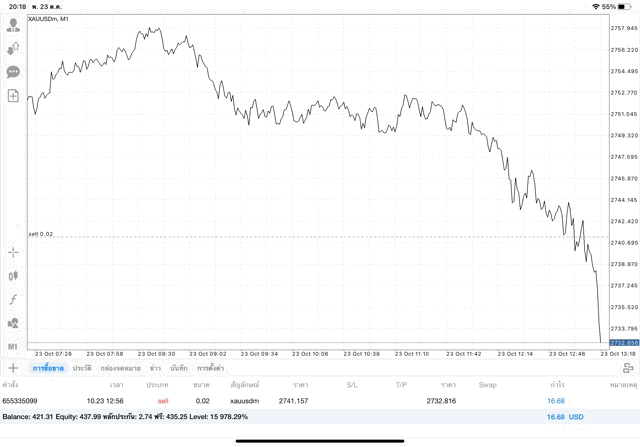Image resolution: width=640 pixels, height=447 pixels.
Task: Open the indicators function icon
Action: click(13, 299)
